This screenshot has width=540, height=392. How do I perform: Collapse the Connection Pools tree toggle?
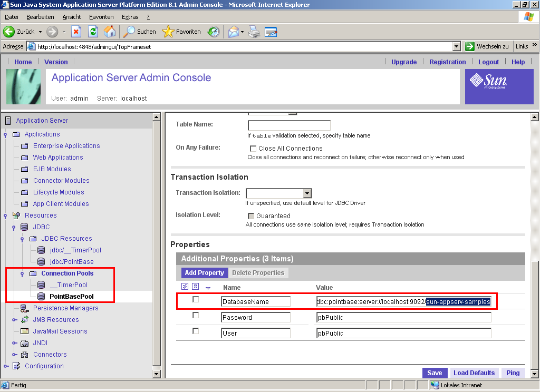click(22, 273)
